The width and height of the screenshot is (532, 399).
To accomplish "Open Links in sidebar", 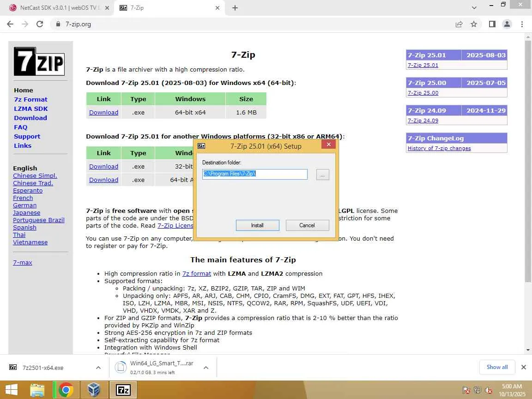I will coord(23,145).
